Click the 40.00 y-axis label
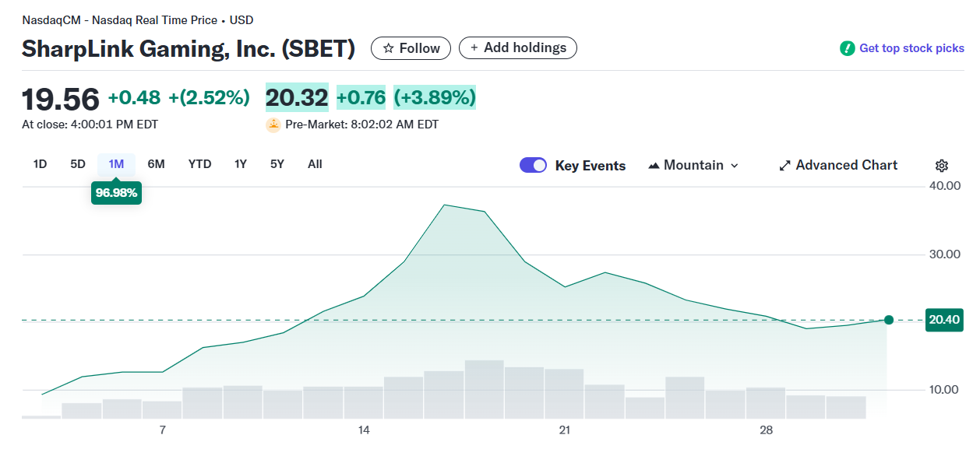The width and height of the screenshot is (980, 449). pyautogui.click(x=943, y=186)
